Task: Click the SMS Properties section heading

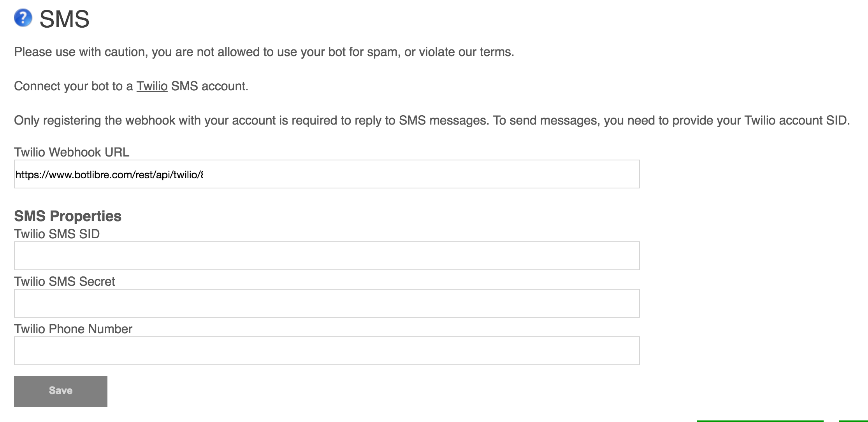Action: pyautogui.click(x=68, y=216)
